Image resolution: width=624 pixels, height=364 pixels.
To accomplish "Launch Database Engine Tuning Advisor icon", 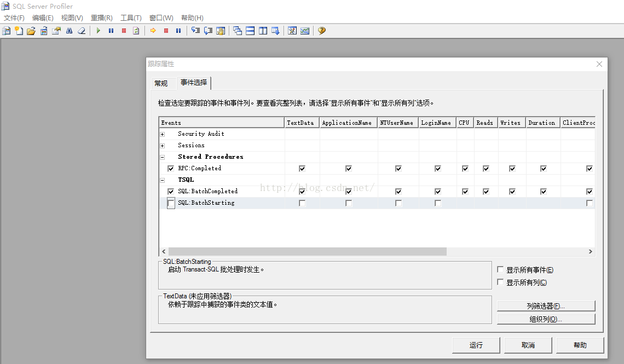I will tap(292, 31).
